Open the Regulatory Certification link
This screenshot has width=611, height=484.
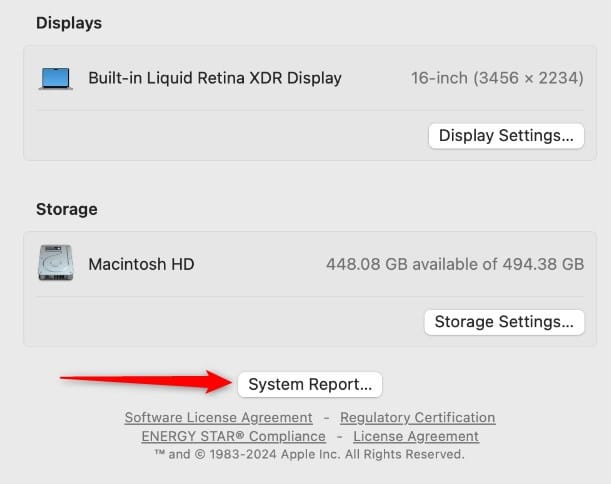pyautogui.click(x=417, y=418)
